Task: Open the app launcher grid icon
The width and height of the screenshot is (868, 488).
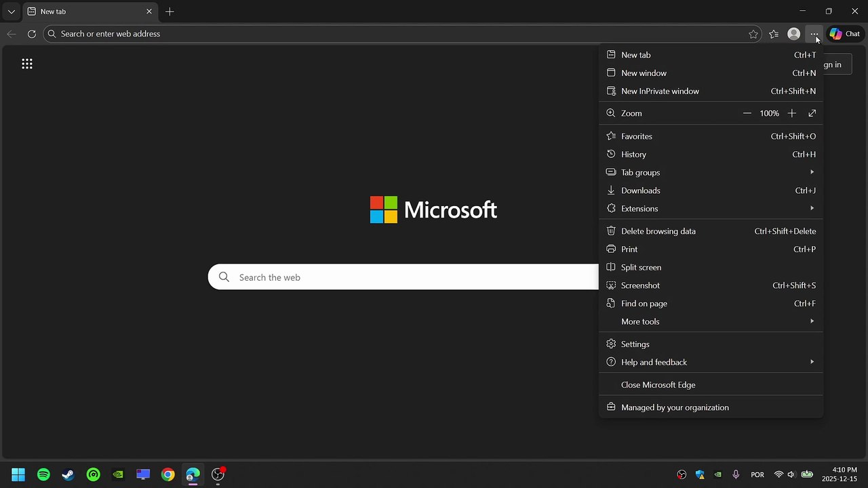Action: click(x=27, y=64)
